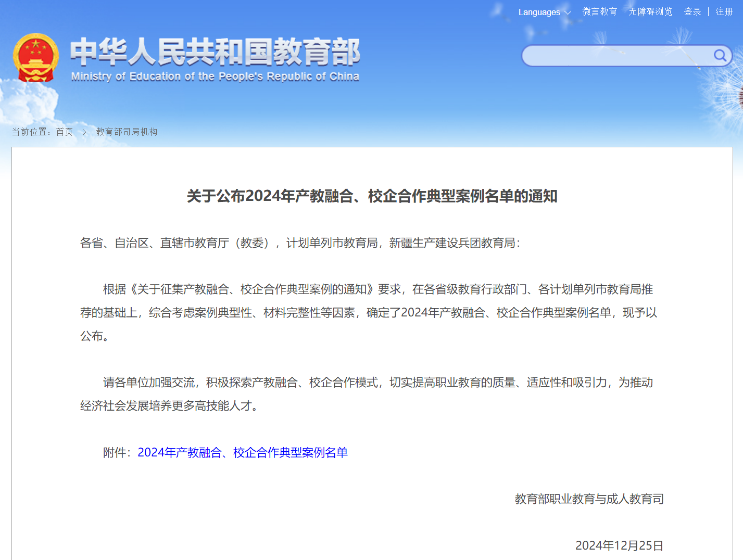
Task: Click the paragraph beginning with 根据
Action: 368,312
